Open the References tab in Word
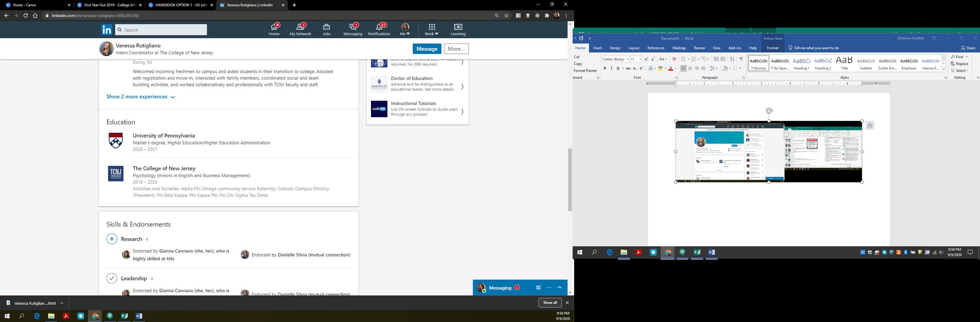 (656, 48)
